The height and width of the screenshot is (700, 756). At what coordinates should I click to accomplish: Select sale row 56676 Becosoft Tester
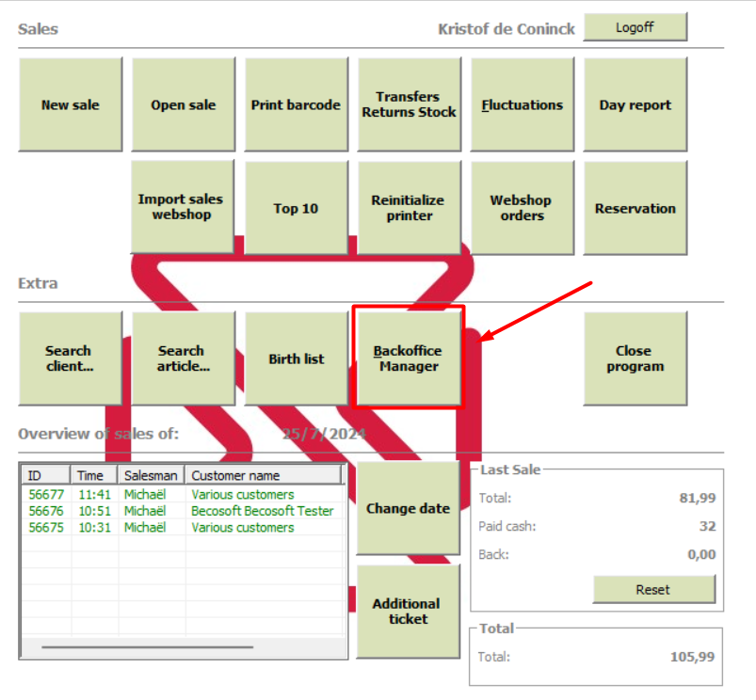click(184, 511)
